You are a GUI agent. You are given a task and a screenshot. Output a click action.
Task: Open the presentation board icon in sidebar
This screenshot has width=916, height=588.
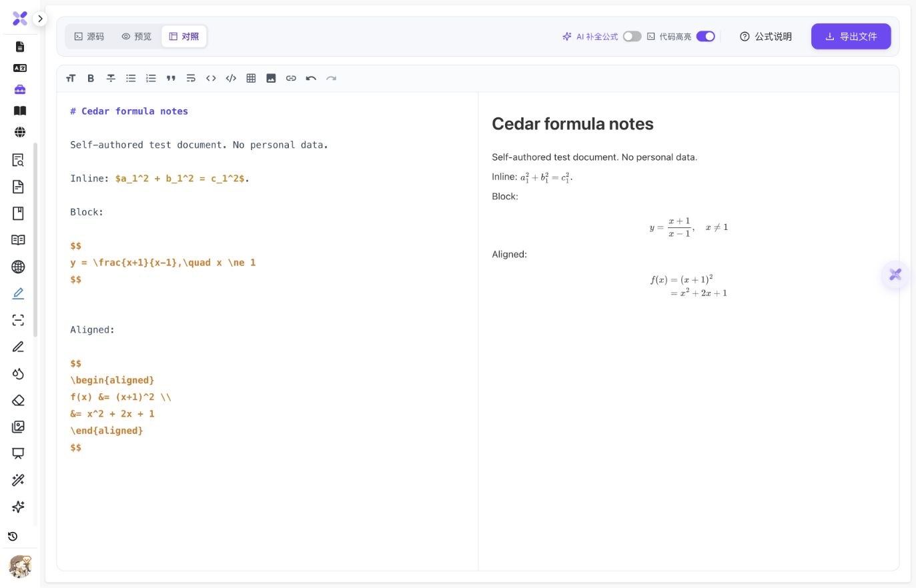18,453
